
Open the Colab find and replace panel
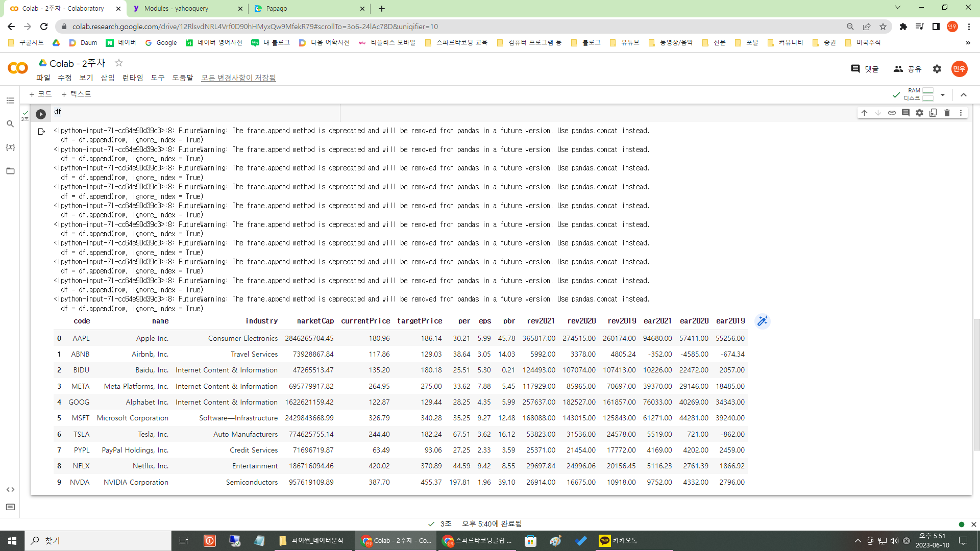tap(10, 124)
